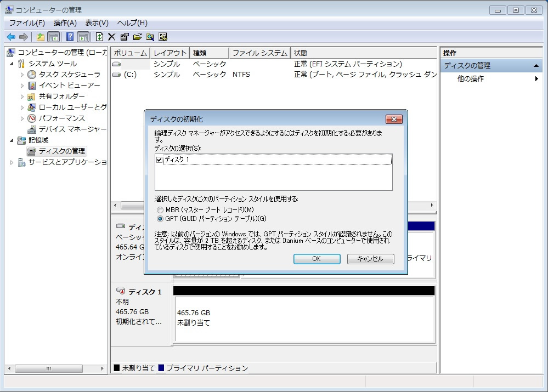This screenshot has width=548, height=392.
Task: Open Help via blue question mark icon
Action: pos(70,37)
